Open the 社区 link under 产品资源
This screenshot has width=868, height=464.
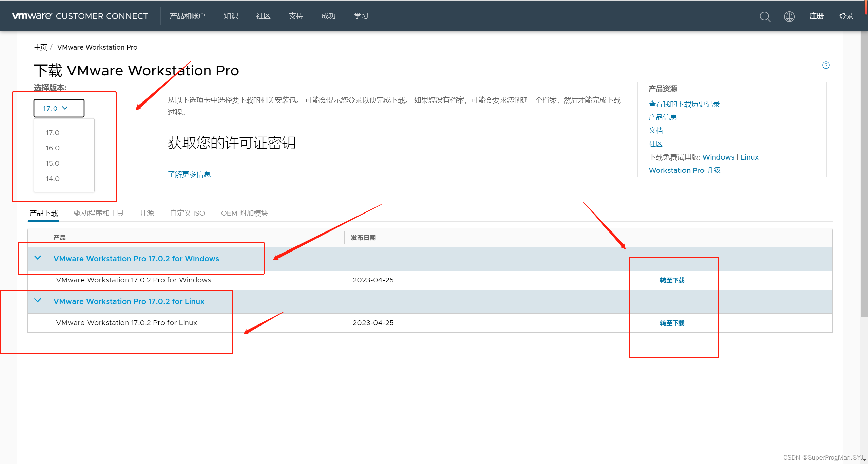656,144
